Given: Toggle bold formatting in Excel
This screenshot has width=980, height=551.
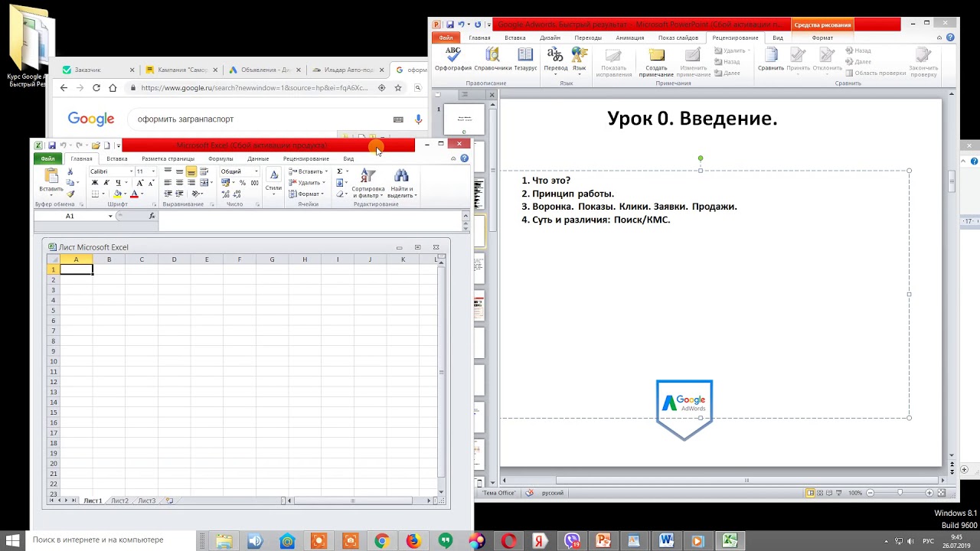Looking at the screenshot, I should tap(94, 183).
